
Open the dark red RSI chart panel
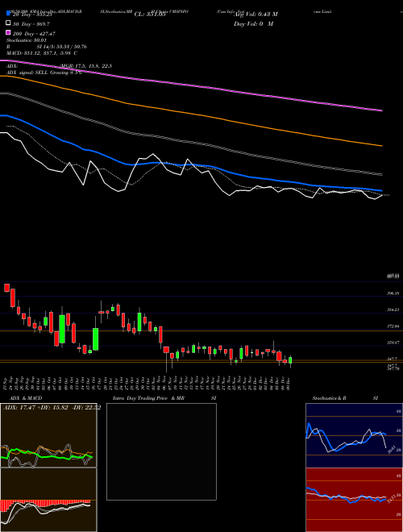coord(354,500)
